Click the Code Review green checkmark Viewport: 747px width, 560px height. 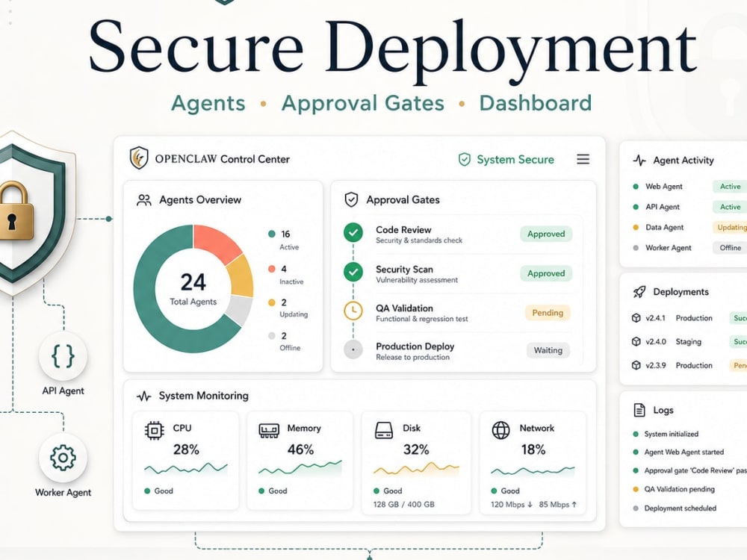(353, 233)
